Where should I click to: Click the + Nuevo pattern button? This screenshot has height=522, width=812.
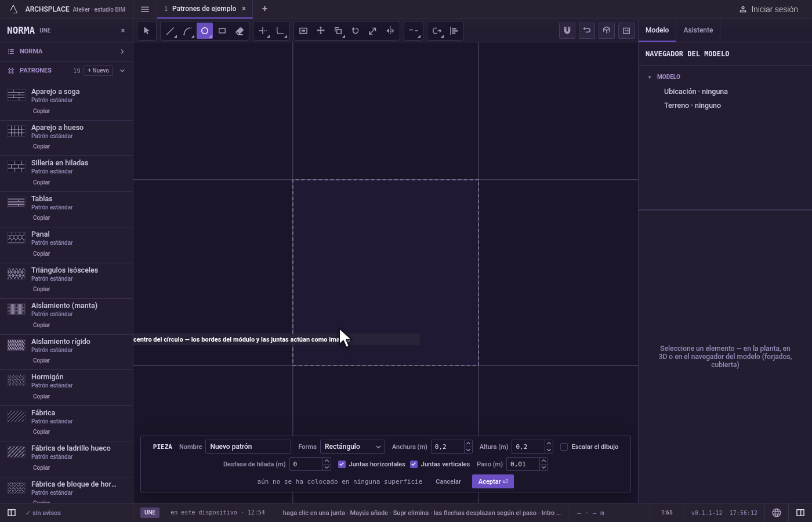click(x=99, y=71)
